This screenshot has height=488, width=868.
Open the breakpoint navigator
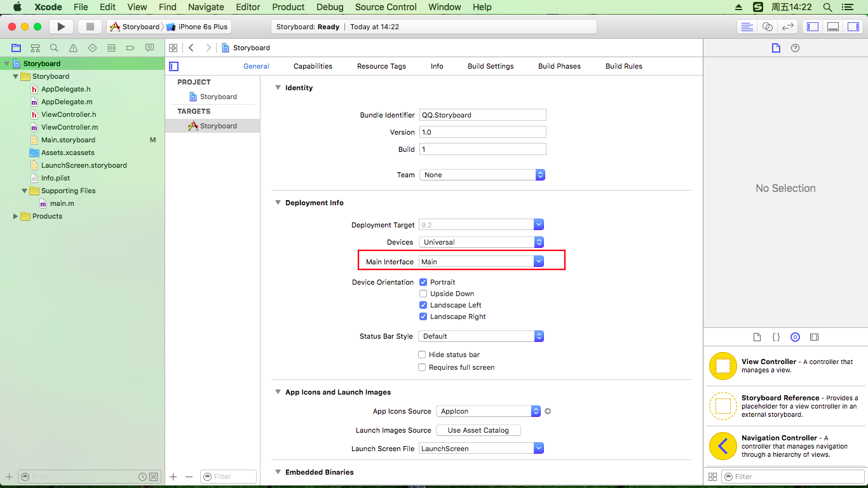pos(130,48)
